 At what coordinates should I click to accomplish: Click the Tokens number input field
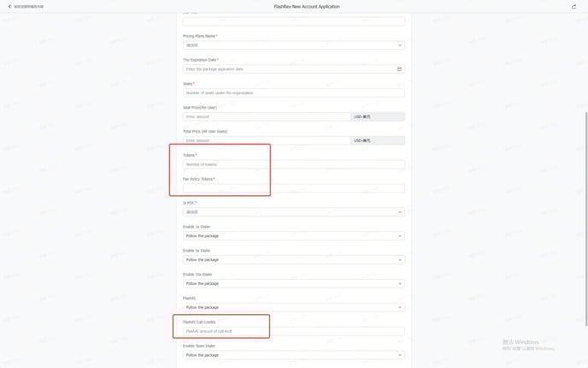294,164
